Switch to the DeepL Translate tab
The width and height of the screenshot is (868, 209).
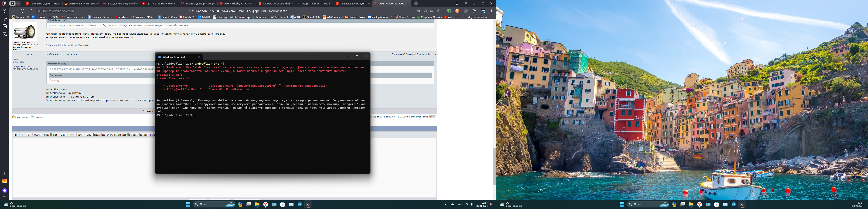pos(315,3)
